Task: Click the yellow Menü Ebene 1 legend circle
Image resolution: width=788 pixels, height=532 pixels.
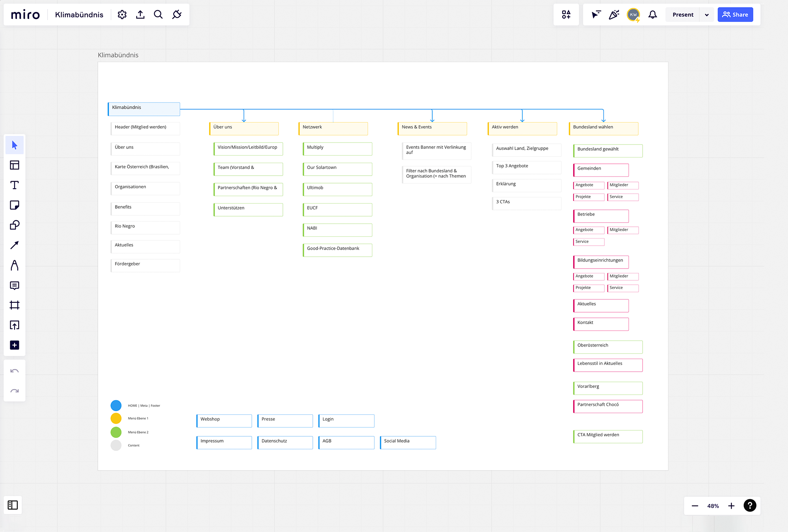Action: click(116, 418)
